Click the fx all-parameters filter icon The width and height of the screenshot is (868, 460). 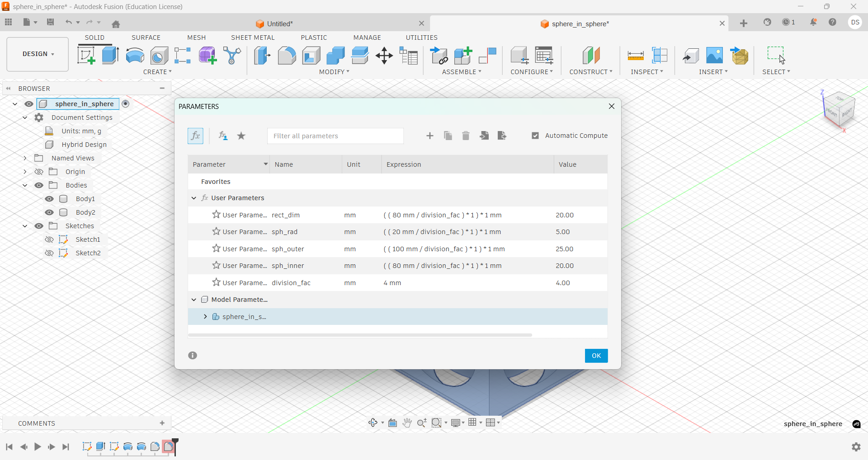pyautogui.click(x=195, y=136)
